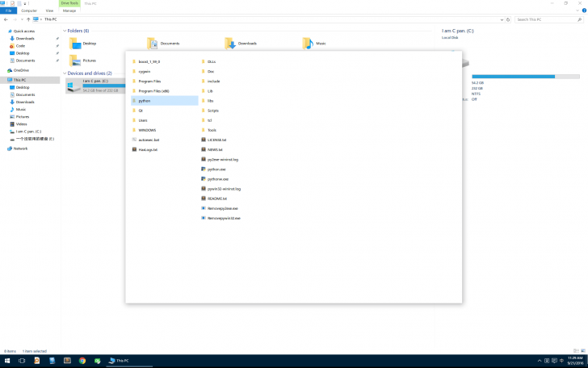Click the Up directory arrow button
The height and width of the screenshot is (368, 588).
click(30, 19)
